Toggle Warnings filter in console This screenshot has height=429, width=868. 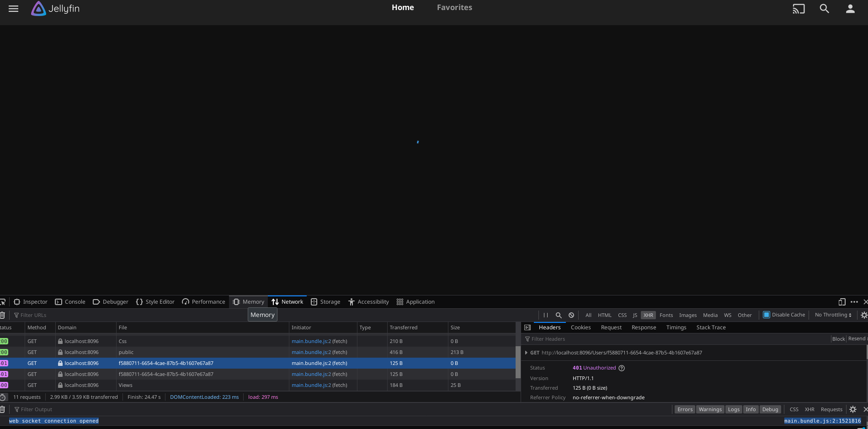710,409
